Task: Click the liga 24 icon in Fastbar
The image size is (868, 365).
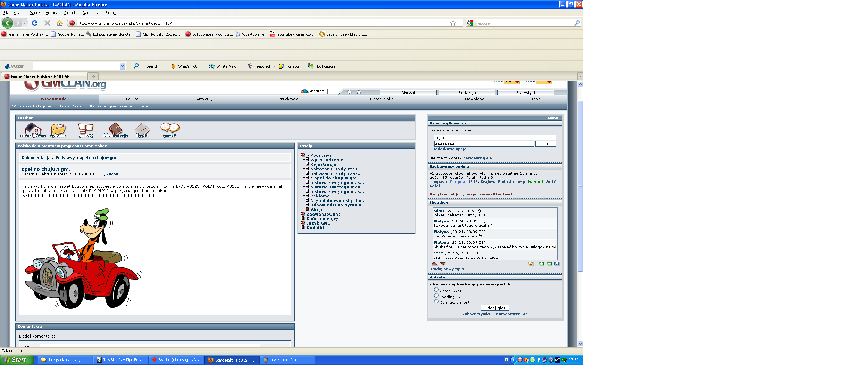Action: click(x=142, y=130)
